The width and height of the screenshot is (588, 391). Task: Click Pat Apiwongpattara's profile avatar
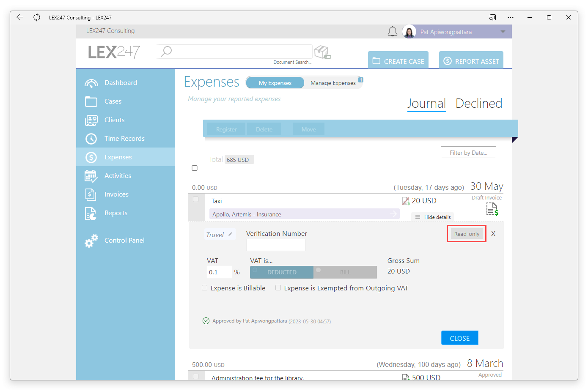(x=409, y=32)
